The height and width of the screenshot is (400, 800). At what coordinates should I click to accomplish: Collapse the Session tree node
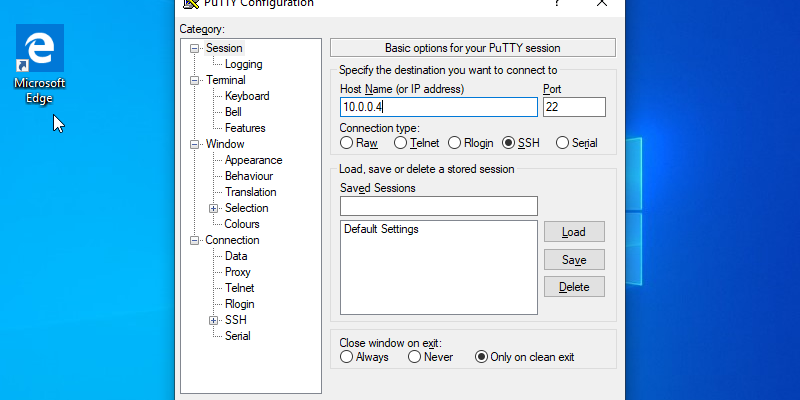194,48
